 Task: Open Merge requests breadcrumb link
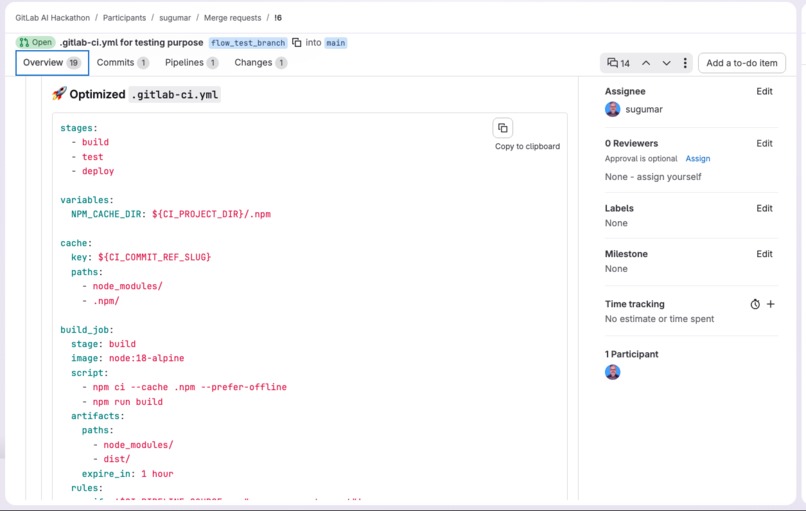click(x=232, y=18)
